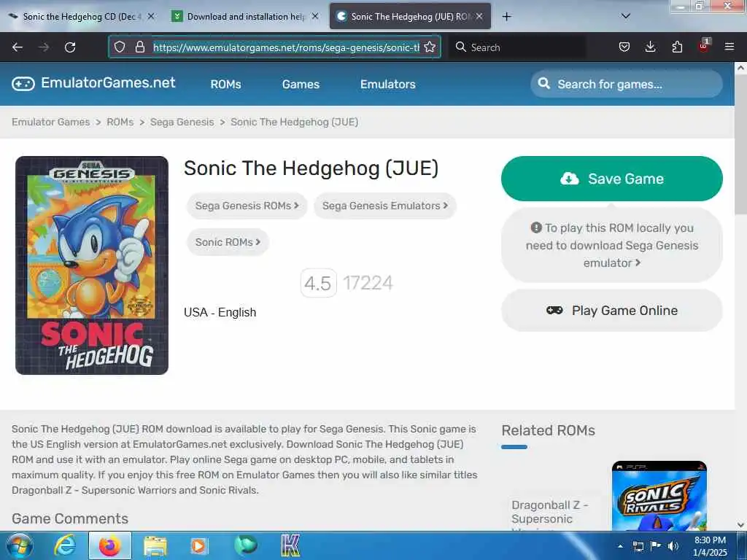Click the 4.5 rating box
The height and width of the screenshot is (560, 747).
pyautogui.click(x=318, y=284)
